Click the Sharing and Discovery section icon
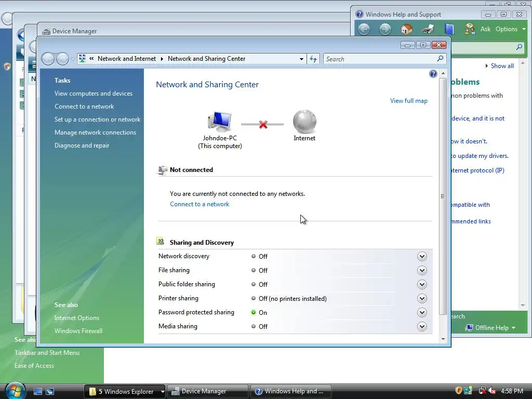This screenshot has height=399, width=532. (161, 242)
